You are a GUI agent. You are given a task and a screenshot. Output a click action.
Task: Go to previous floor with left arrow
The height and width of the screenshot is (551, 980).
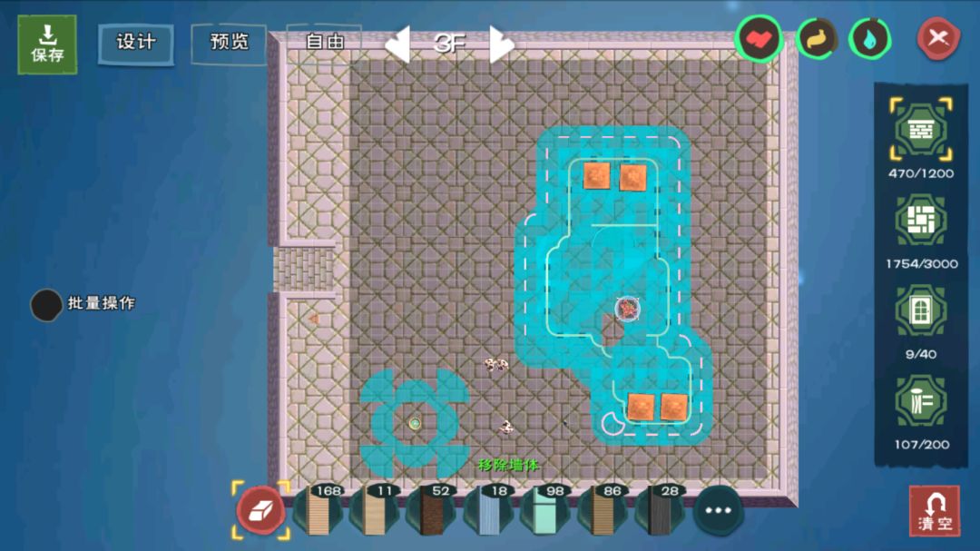pyautogui.click(x=397, y=44)
